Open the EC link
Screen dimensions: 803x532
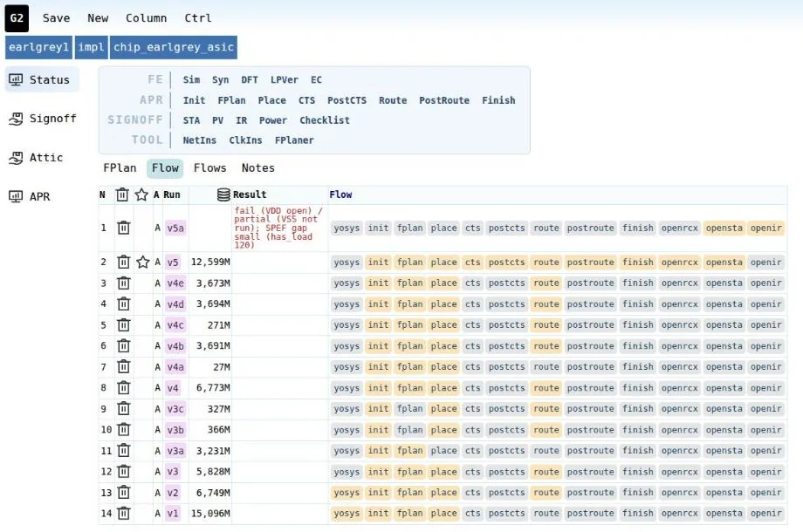[x=316, y=80]
